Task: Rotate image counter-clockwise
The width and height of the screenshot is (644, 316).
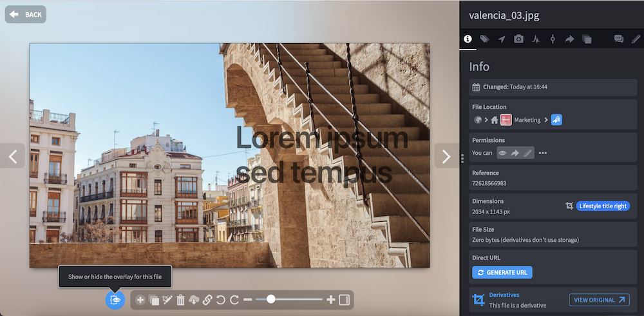Action: pyautogui.click(x=220, y=300)
